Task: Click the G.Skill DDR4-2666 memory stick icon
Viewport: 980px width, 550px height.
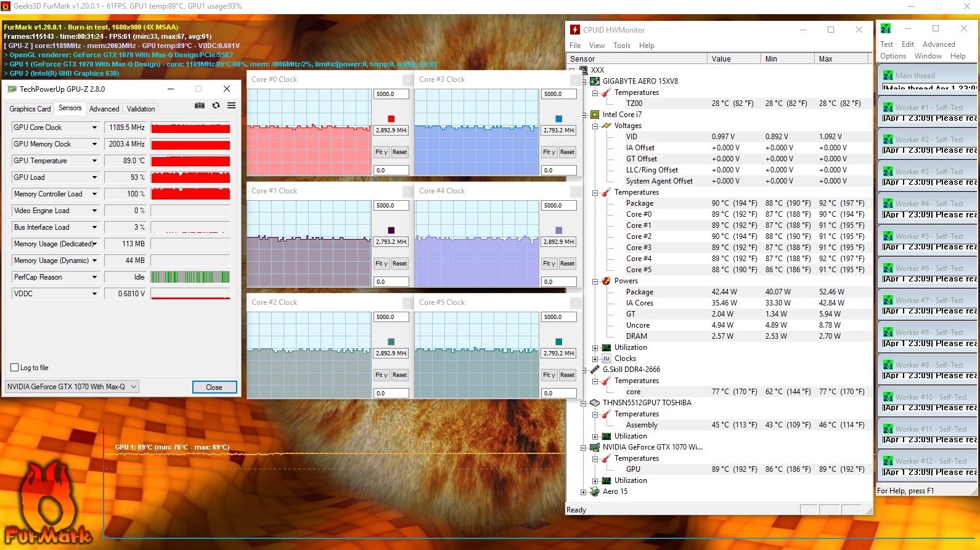Action: pos(595,370)
